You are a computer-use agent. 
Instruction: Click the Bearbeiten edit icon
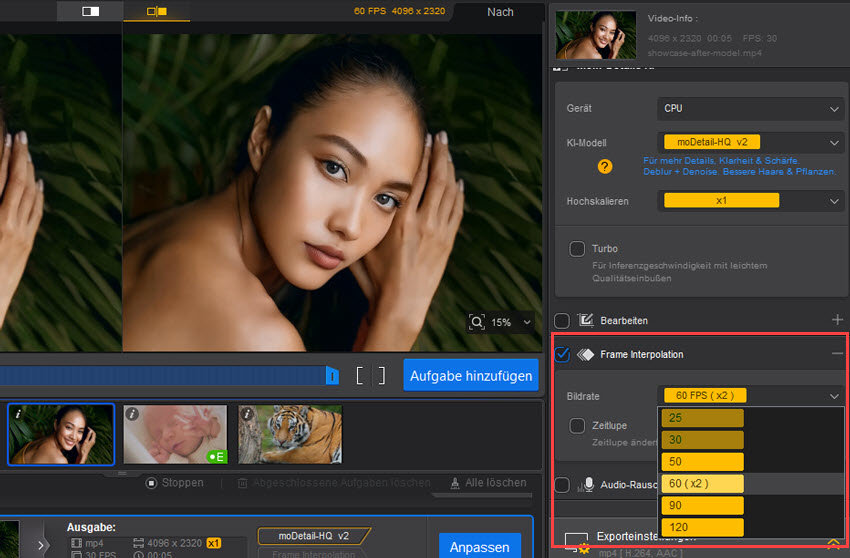point(585,320)
